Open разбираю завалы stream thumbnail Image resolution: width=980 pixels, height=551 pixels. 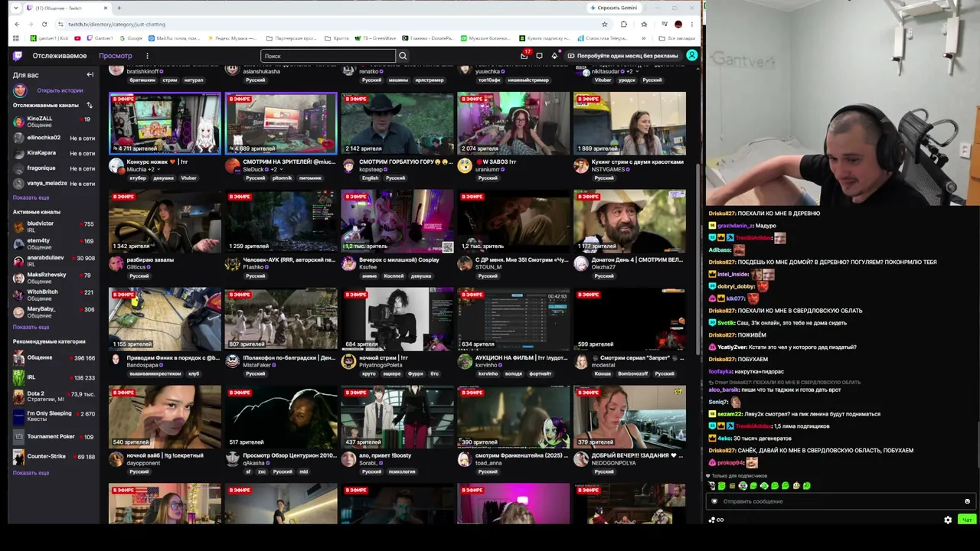pyautogui.click(x=165, y=221)
